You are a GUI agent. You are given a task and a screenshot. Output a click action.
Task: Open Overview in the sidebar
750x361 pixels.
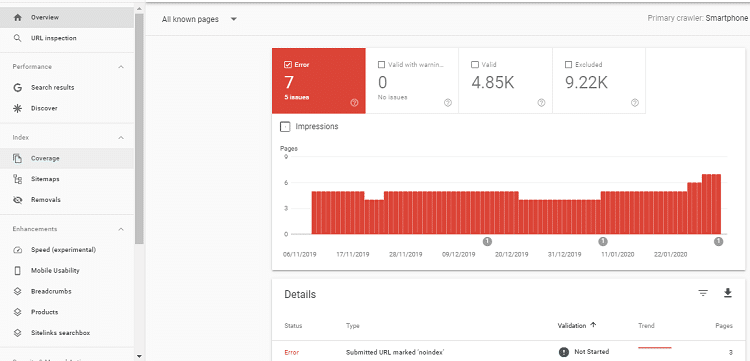pos(67,17)
